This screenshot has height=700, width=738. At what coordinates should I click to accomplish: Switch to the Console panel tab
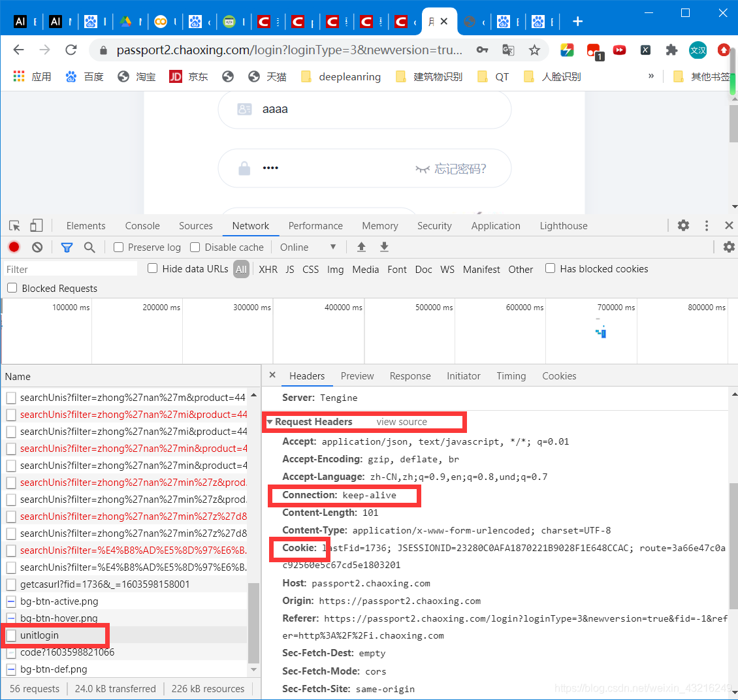click(142, 226)
